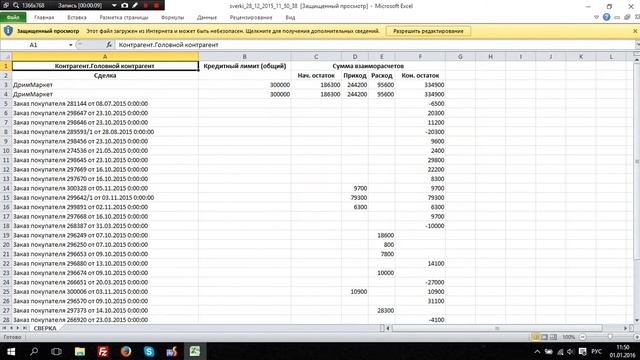The width and height of the screenshot is (640, 360).
Task: Select row 14 header
Action: click(6, 189)
